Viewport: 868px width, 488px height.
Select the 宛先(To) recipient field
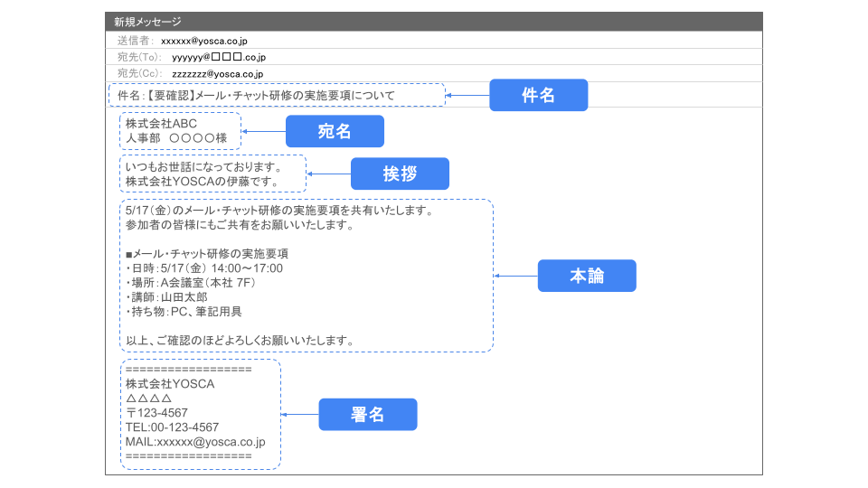219,58
